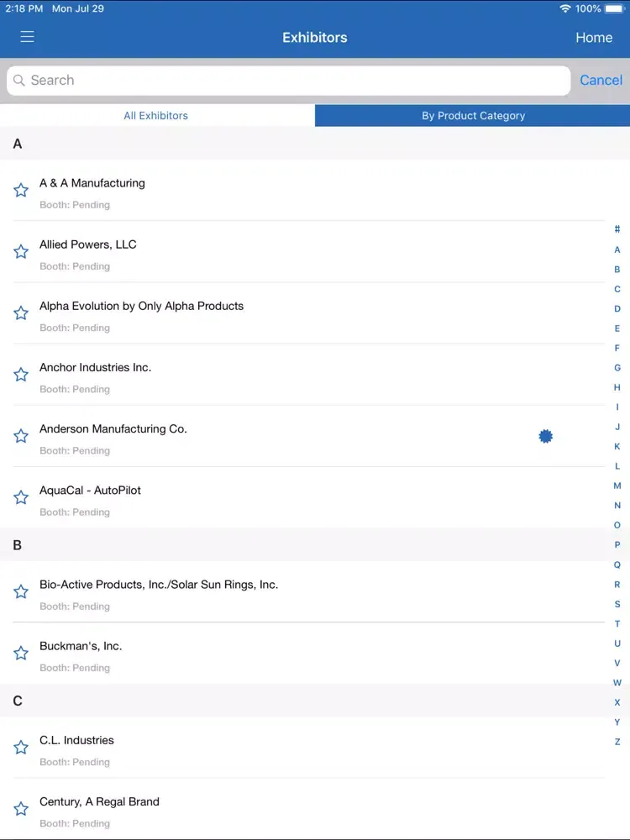Viewport: 630px width, 840px height.
Task: Tap the 2:18 PM clock
Action: 24,8
